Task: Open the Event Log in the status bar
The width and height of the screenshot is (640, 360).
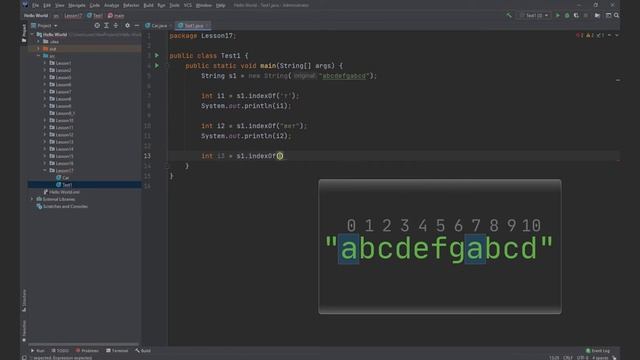Action: pyautogui.click(x=598, y=351)
